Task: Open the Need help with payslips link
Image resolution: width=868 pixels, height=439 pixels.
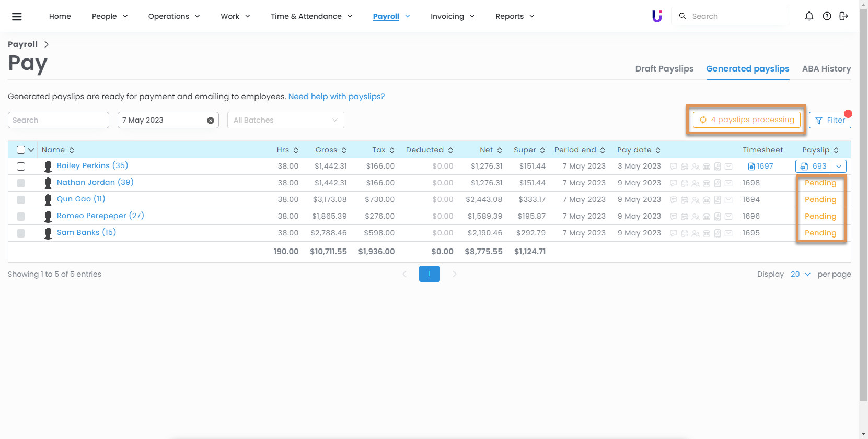Action: [336, 97]
